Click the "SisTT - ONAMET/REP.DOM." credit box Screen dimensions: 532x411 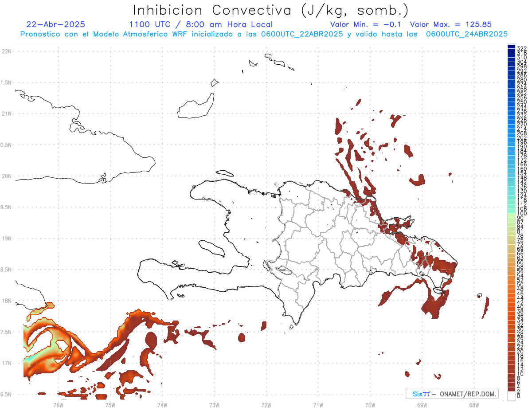coord(452,394)
